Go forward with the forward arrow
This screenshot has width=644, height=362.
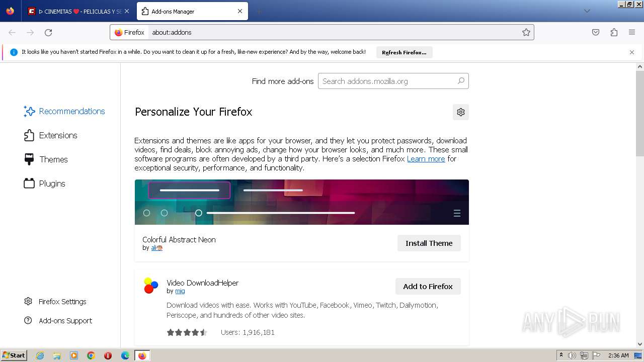pyautogui.click(x=30, y=32)
